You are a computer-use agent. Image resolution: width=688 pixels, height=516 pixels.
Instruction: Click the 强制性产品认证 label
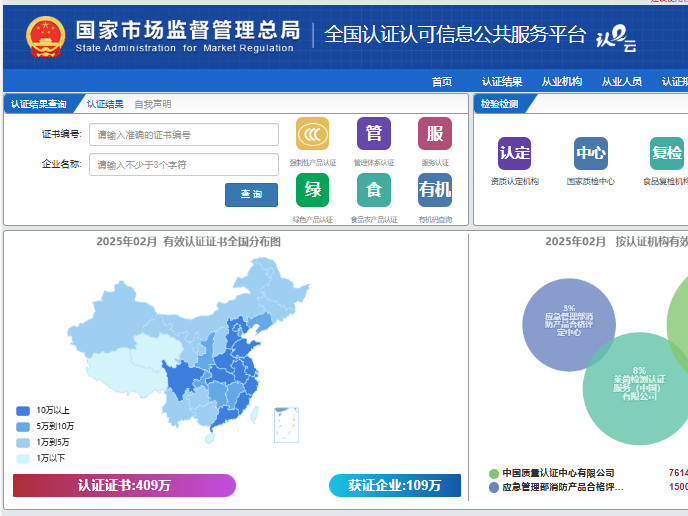click(313, 163)
